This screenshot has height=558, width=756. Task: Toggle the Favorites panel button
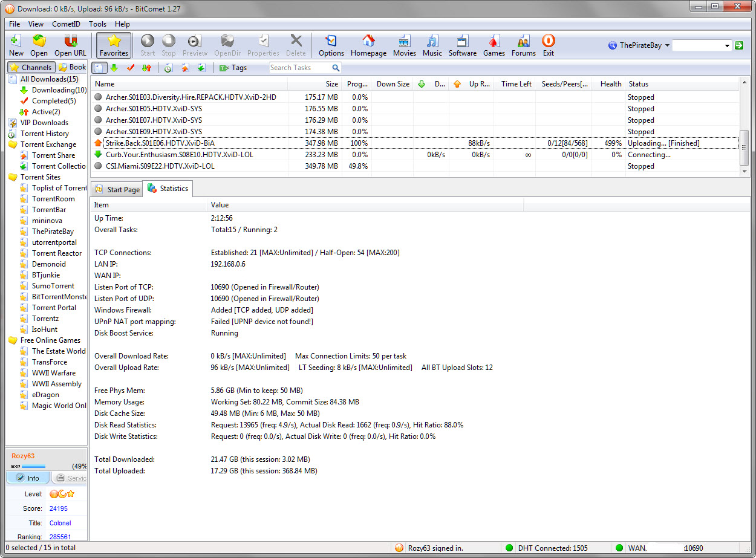[114, 45]
